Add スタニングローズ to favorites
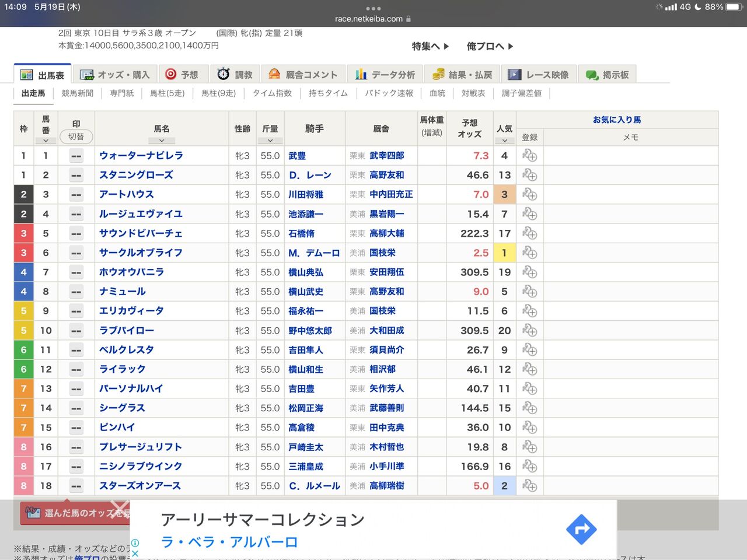The image size is (747, 560). [529, 175]
